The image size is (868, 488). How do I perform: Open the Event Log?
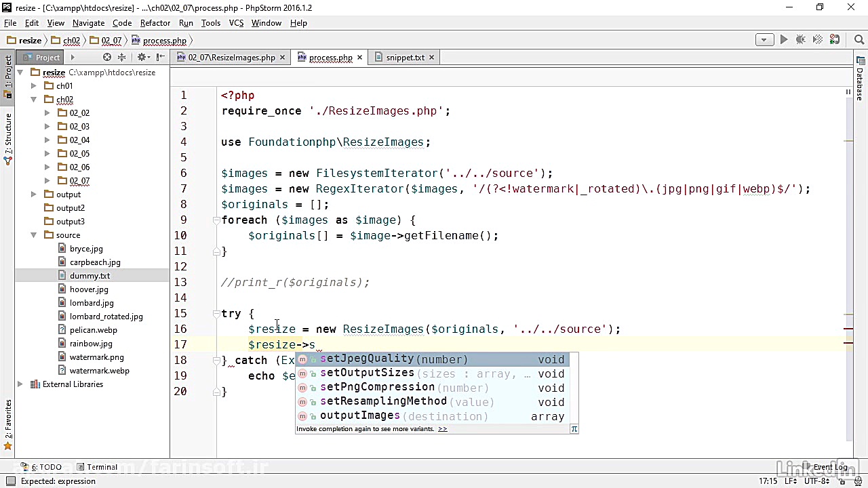click(x=825, y=467)
